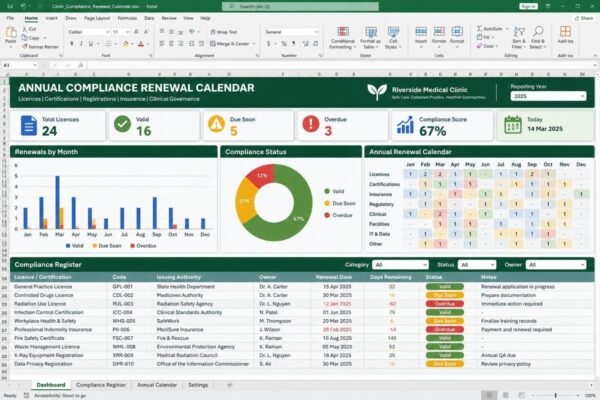Toggle Wrap Text for cells
The width and height of the screenshot is (600, 400).
[224, 32]
